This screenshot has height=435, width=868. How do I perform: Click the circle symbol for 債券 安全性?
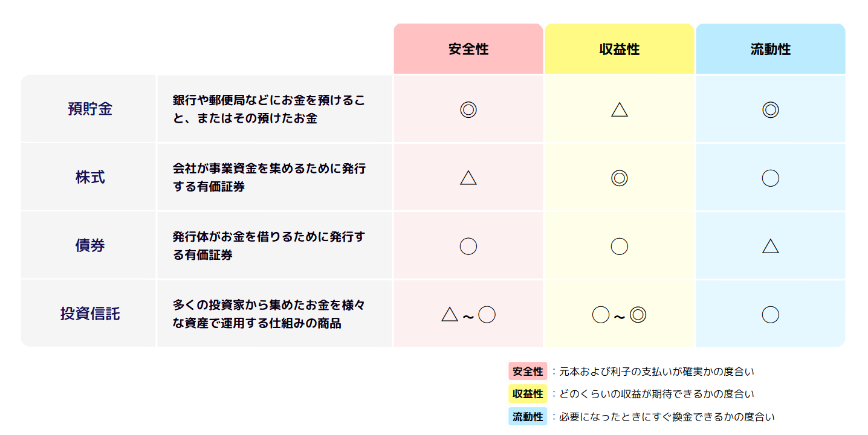(468, 246)
